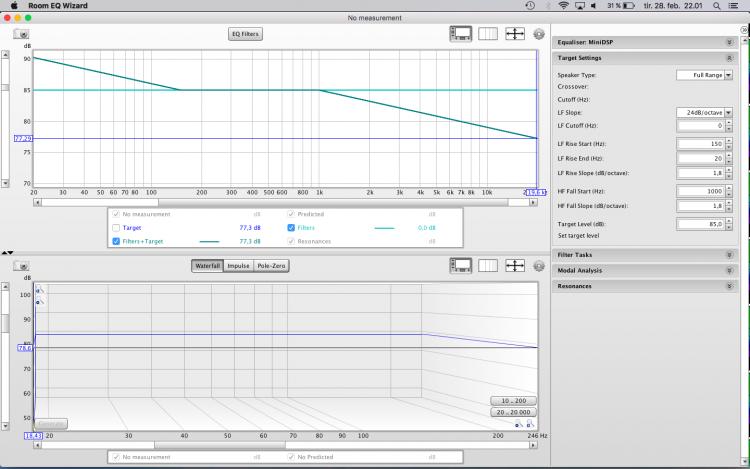Open AirPlay display menu icon
Viewport: 750px width, 469px height.
(580, 6)
